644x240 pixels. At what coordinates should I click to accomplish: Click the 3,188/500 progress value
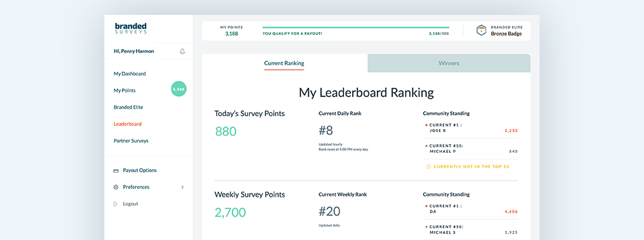point(439,34)
